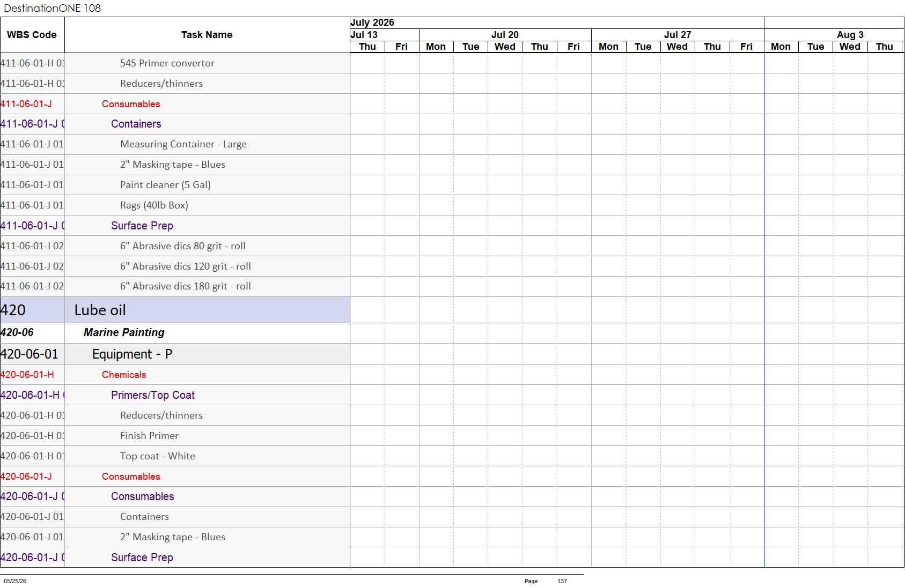Click Paint cleaner (5 Gal) row
Screen dimensions: 905x588
(x=175, y=185)
